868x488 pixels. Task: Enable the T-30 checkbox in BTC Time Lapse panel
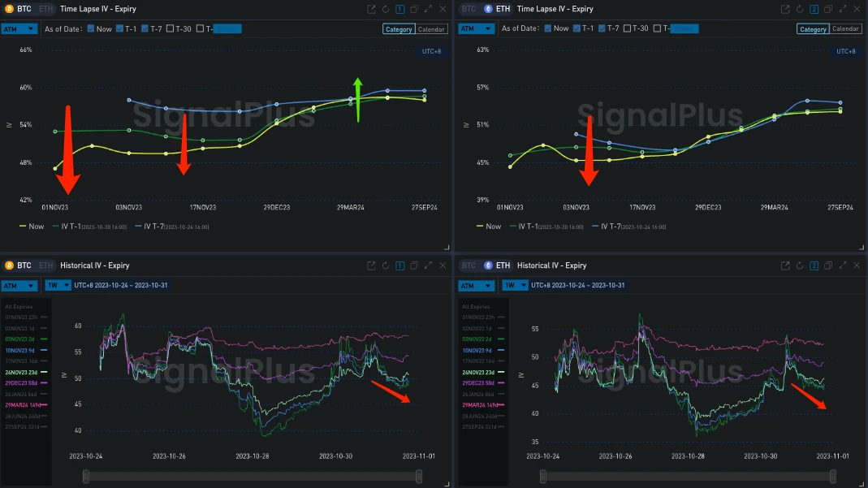tap(170, 28)
